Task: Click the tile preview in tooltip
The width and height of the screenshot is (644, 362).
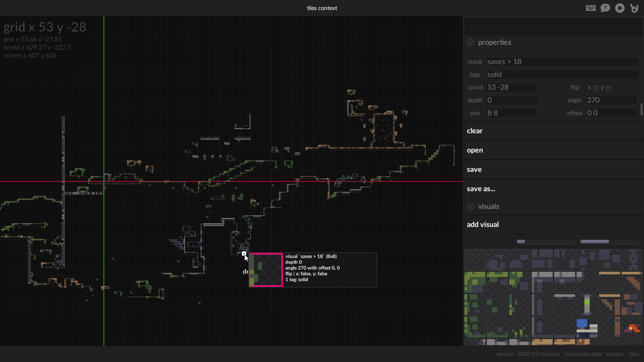Action: 266,270
